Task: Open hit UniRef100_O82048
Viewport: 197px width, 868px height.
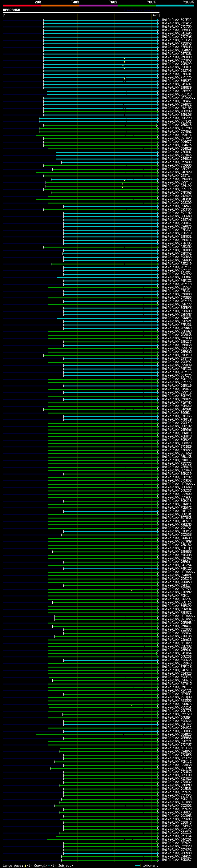Action: point(177,470)
